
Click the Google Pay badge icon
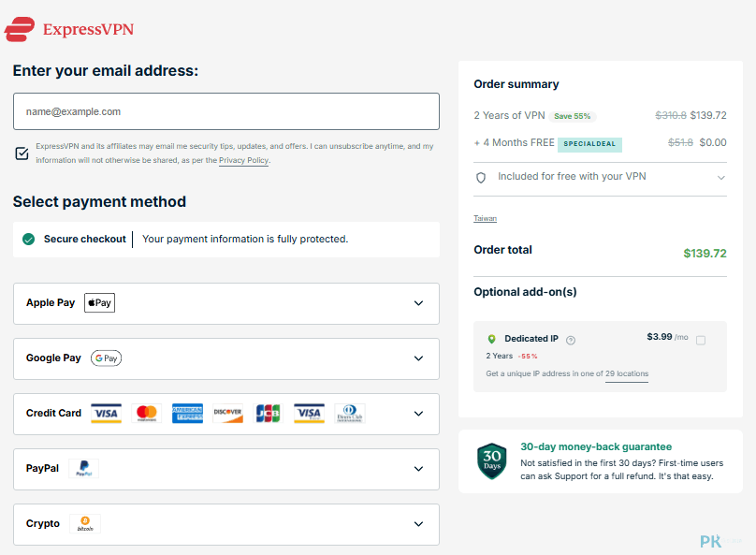tap(106, 358)
